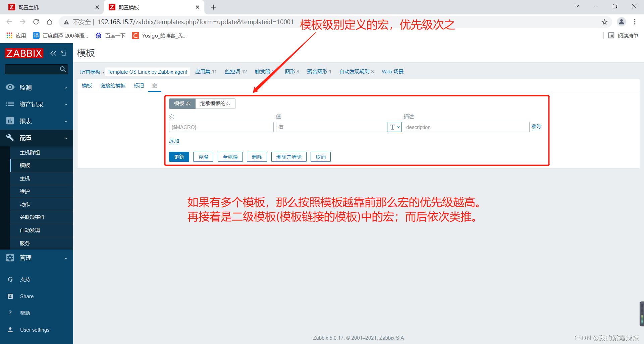Open 百度一下 bookmark
This screenshot has height=344, width=644.
pyautogui.click(x=110, y=36)
